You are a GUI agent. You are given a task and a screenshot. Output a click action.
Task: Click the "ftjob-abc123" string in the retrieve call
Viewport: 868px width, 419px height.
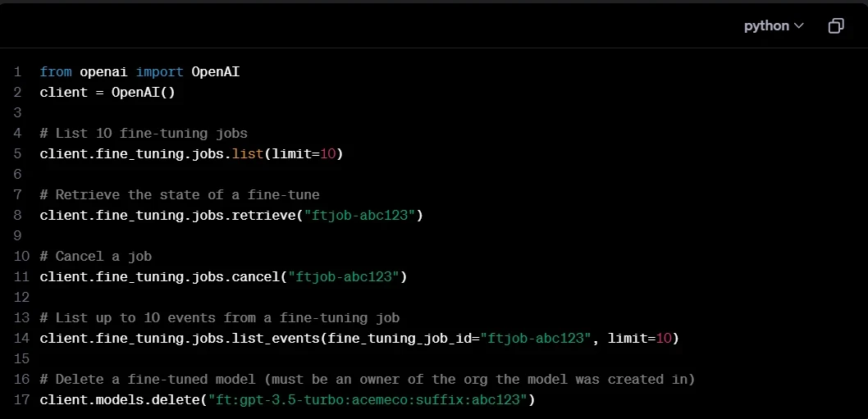pos(363,216)
